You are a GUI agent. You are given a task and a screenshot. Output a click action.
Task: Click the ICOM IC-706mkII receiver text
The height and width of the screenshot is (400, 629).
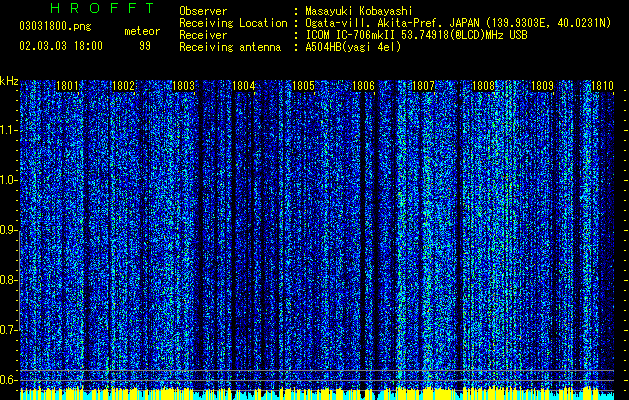tap(416, 35)
